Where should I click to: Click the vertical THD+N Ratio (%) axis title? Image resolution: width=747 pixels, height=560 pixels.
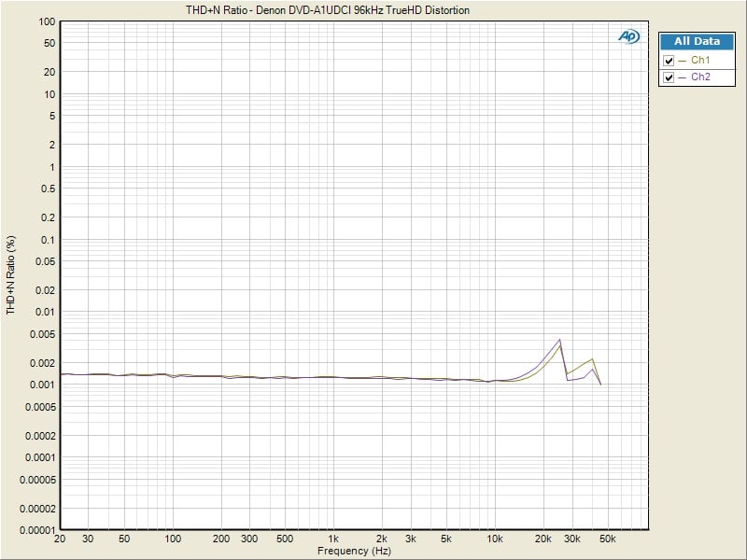click(x=11, y=273)
